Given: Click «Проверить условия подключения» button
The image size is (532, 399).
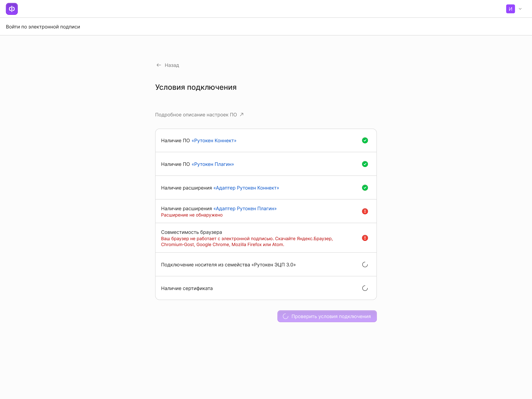Looking at the screenshot, I should point(327,316).
